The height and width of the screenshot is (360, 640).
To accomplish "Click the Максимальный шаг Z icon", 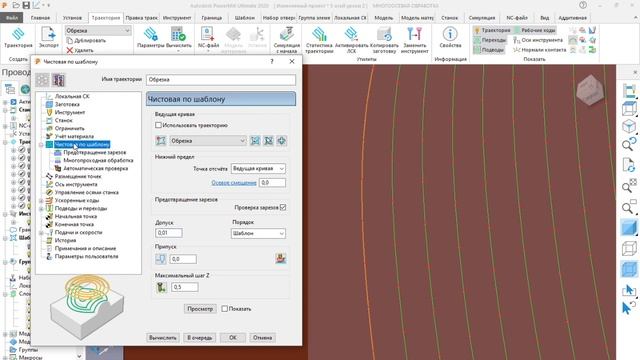I will tap(161, 287).
